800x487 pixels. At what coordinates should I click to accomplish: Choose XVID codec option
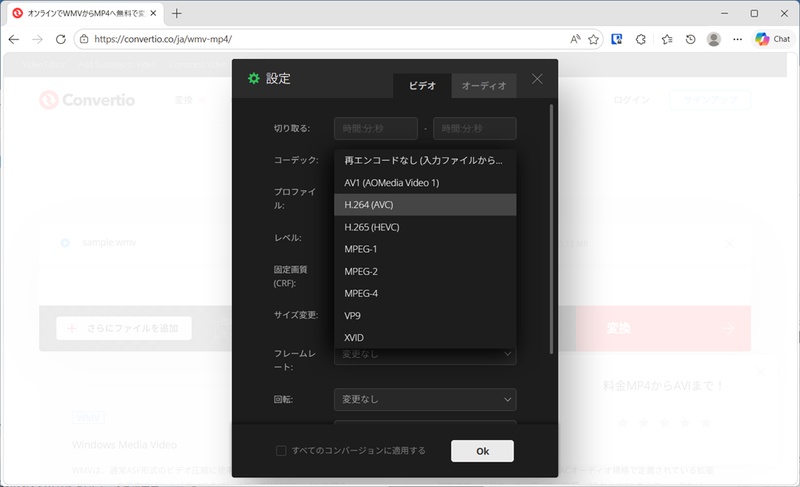(425, 338)
